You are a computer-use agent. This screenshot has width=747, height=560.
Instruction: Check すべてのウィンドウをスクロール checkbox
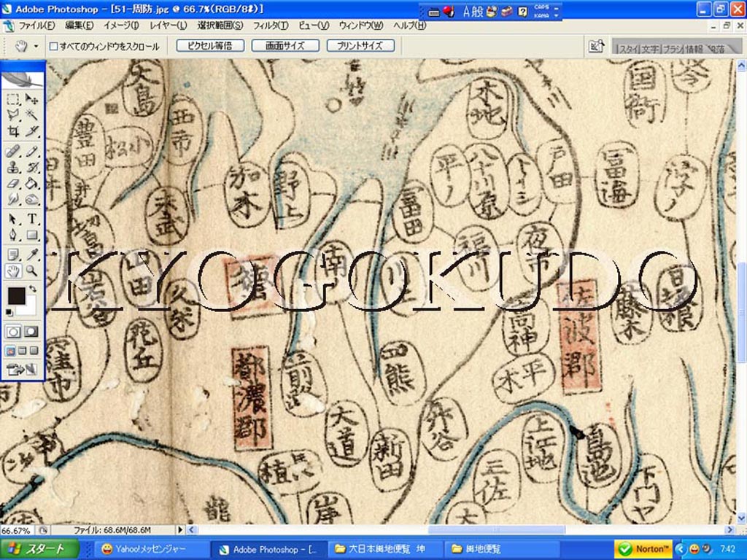tap(54, 46)
